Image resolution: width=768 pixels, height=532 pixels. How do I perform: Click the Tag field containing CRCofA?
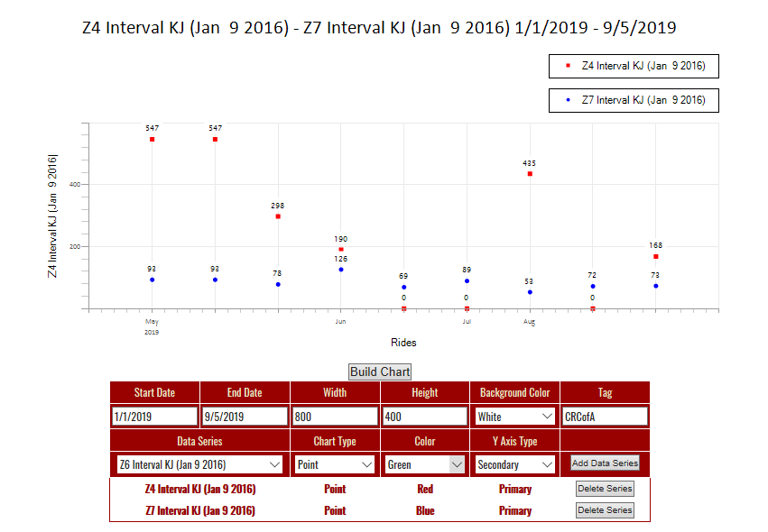click(x=605, y=417)
